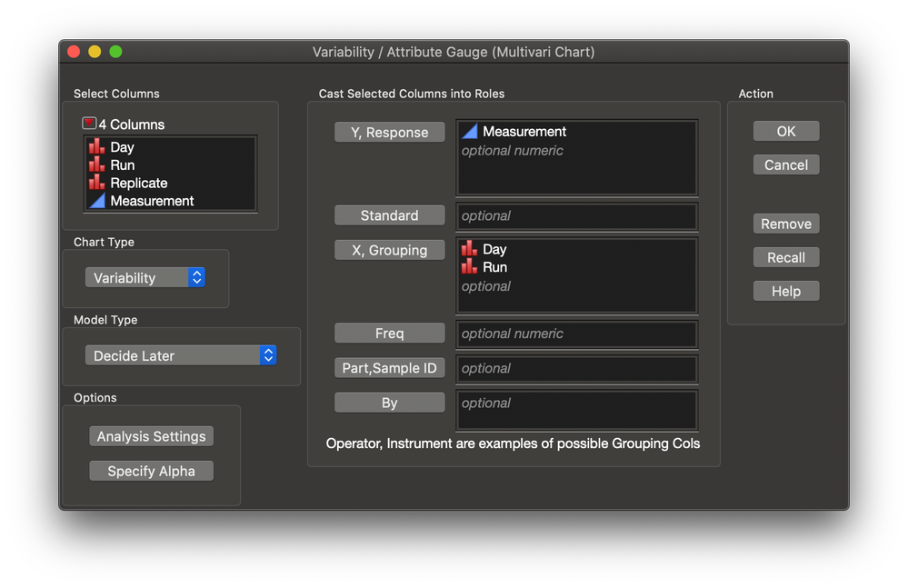
Task: Click the Freq optional numeric field
Action: click(576, 334)
